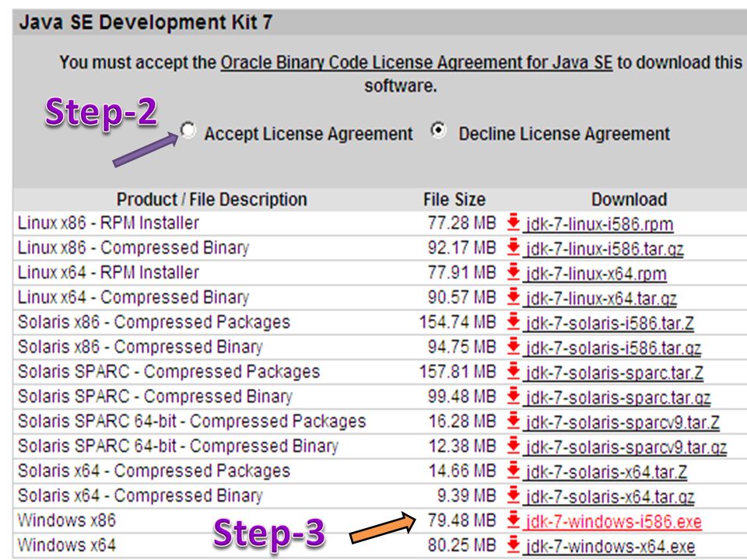
Task: Click download arrow icon for jdk-7-solaris-i586.tar.gz
Action: [513, 346]
